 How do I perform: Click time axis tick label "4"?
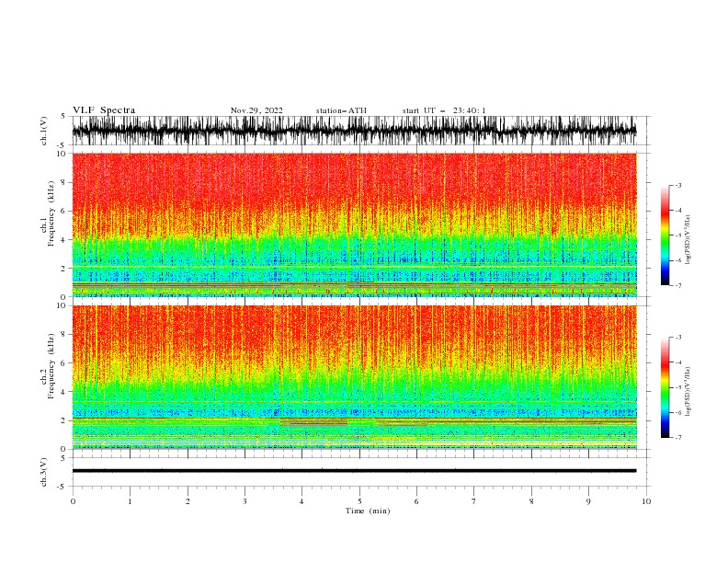click(x=301, y=501)
